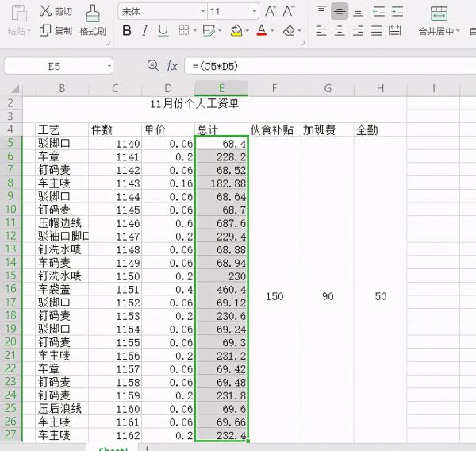This screenshot has width=476, height=451.
Task: Align text to bottom
Action: tap(359, 13)
